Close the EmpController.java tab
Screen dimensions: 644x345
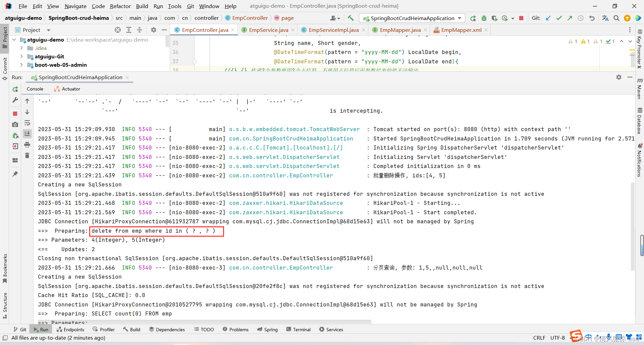coord(233,30)
